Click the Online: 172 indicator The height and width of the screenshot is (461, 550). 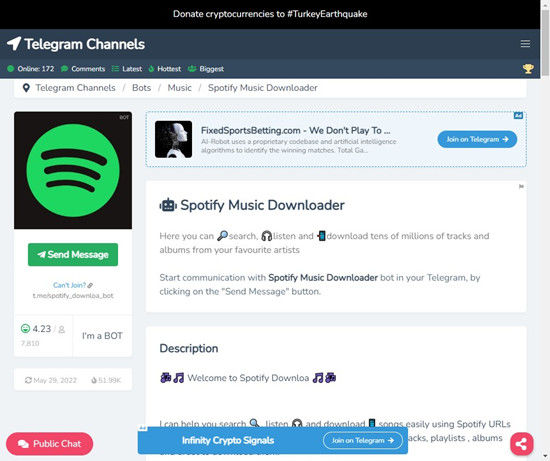tap(31, 69)
